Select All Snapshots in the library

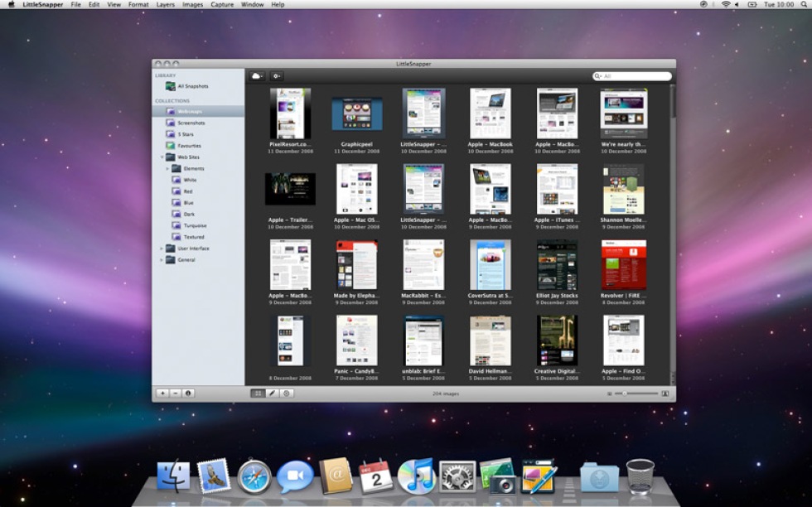click(198, 86)
